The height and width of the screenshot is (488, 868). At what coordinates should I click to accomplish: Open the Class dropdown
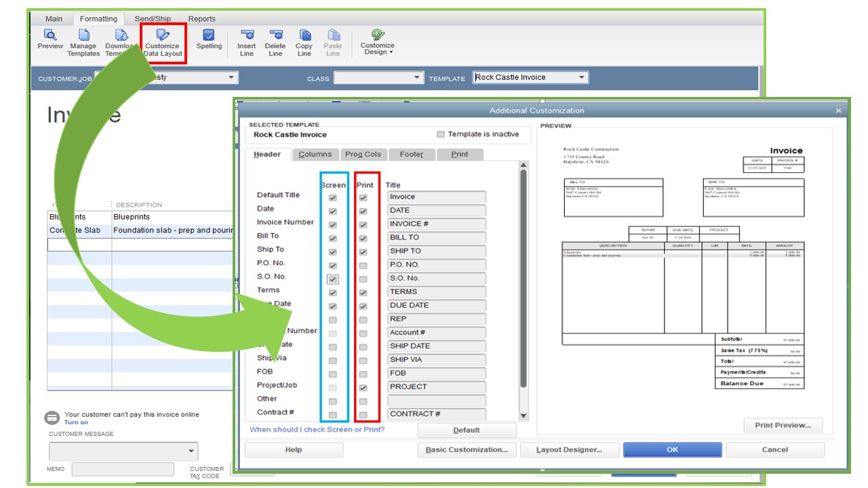[418, 78]
